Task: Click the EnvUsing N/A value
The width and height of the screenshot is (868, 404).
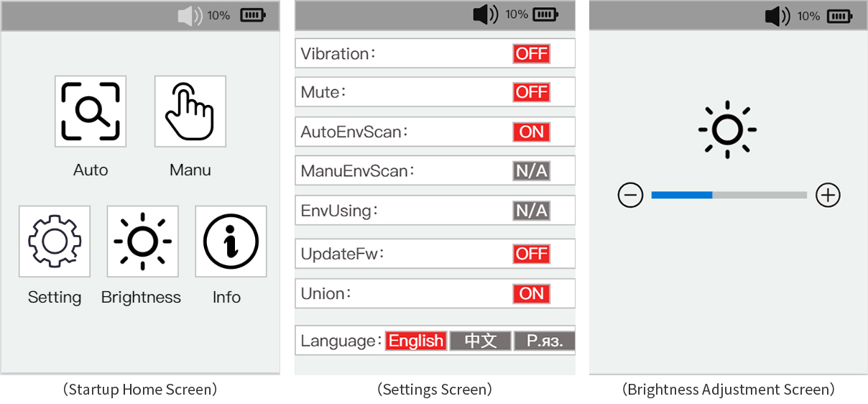Action: (531, 211)
